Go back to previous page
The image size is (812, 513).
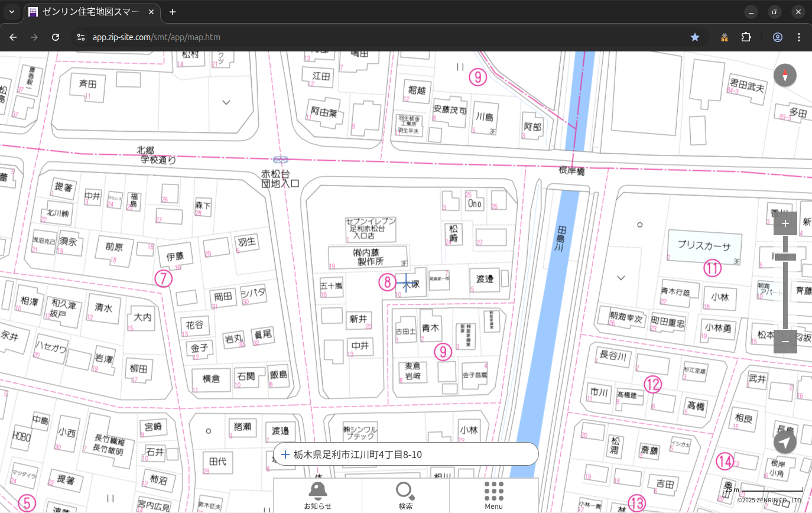[x=14, y=37]
